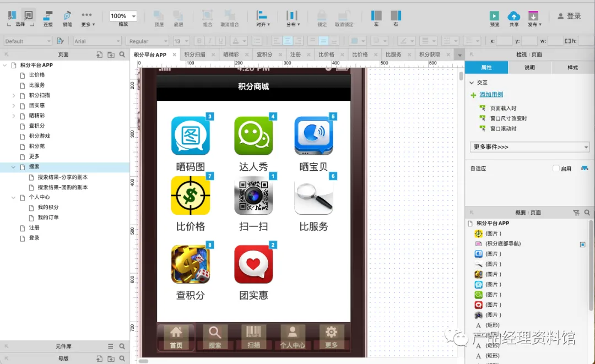Click the 团实惠 heart icon on canvas
The width and height of the screenshot is (595, 364).
coord(253,264)
